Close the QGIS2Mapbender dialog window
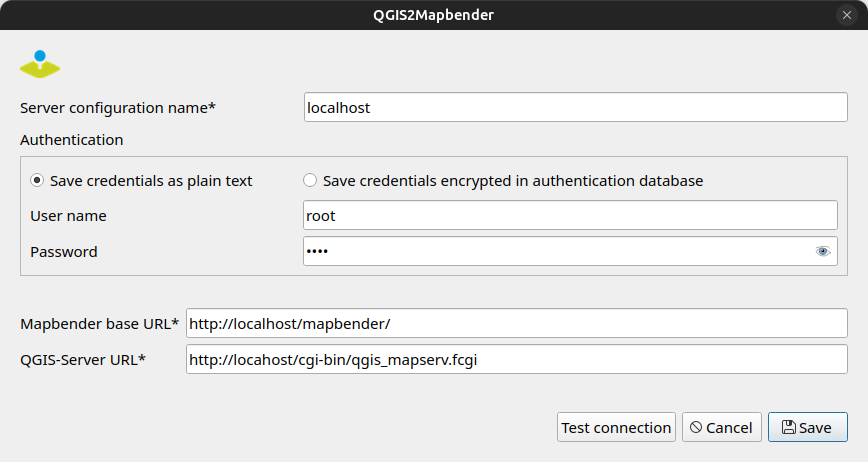The width and height of the screenshot is (868, 462). coord(847,15)
